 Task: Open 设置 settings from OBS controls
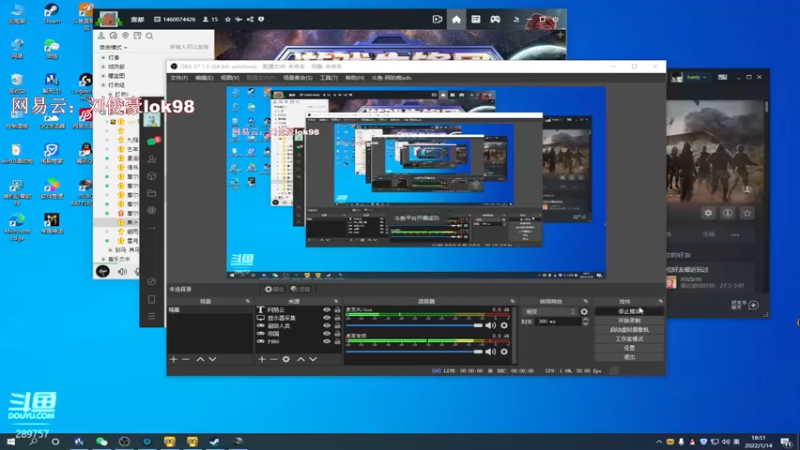pyautogui.click(x=630, y=348)
